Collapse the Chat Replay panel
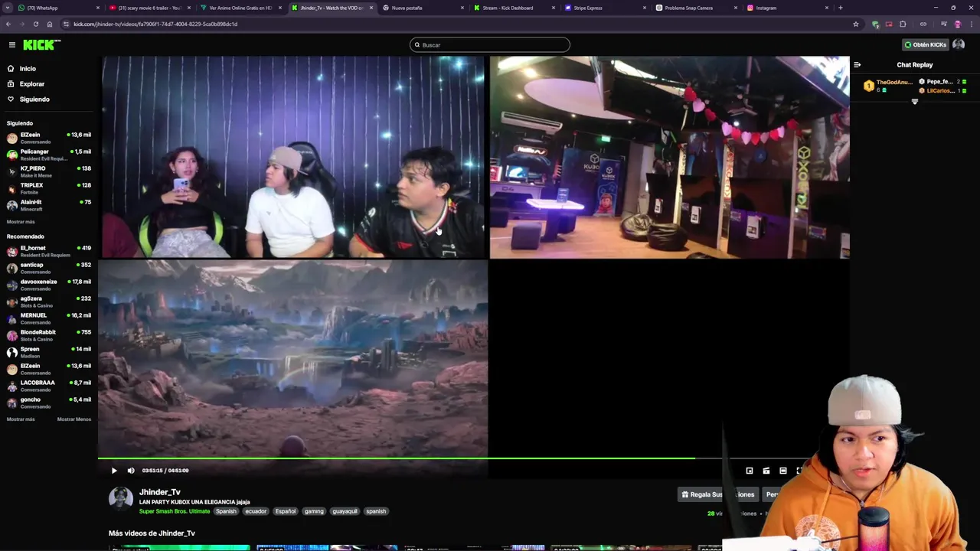 pos(857,65)
